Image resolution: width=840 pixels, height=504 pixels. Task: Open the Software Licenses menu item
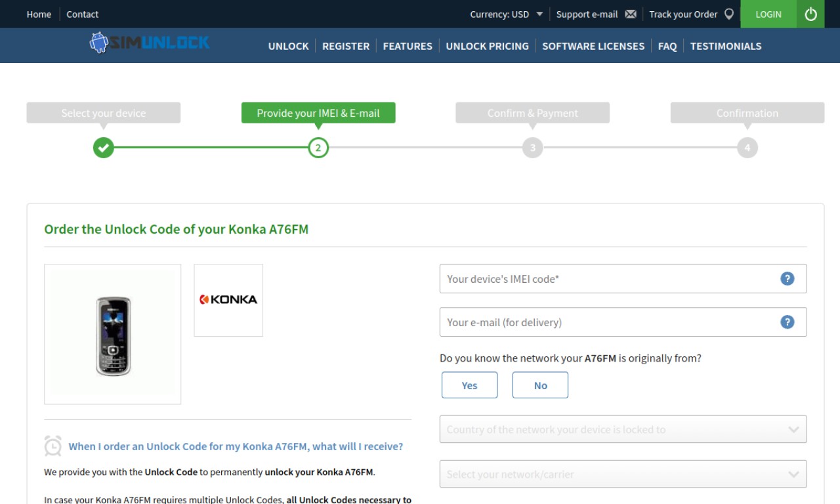click(593, 46)
